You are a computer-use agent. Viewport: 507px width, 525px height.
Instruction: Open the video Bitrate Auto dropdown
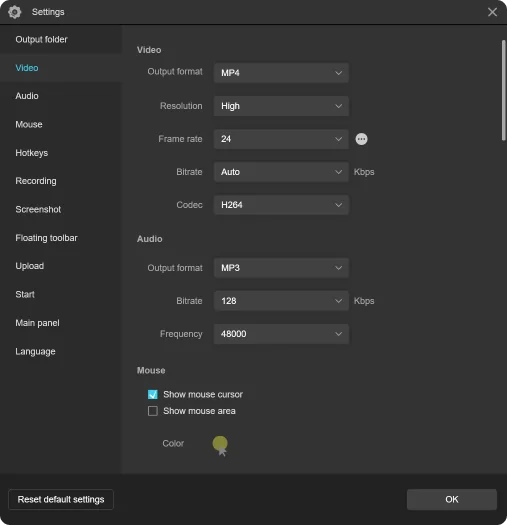(x=281, y=172)
